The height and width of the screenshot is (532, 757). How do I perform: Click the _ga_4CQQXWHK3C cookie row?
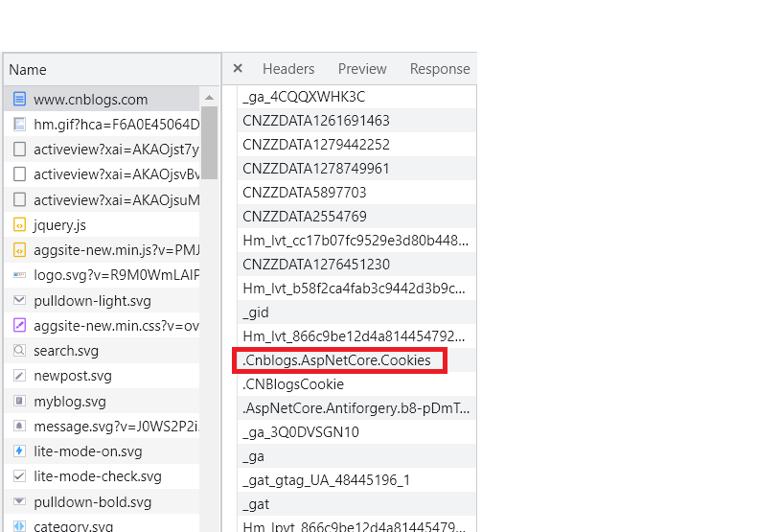[x=356, y=97]
